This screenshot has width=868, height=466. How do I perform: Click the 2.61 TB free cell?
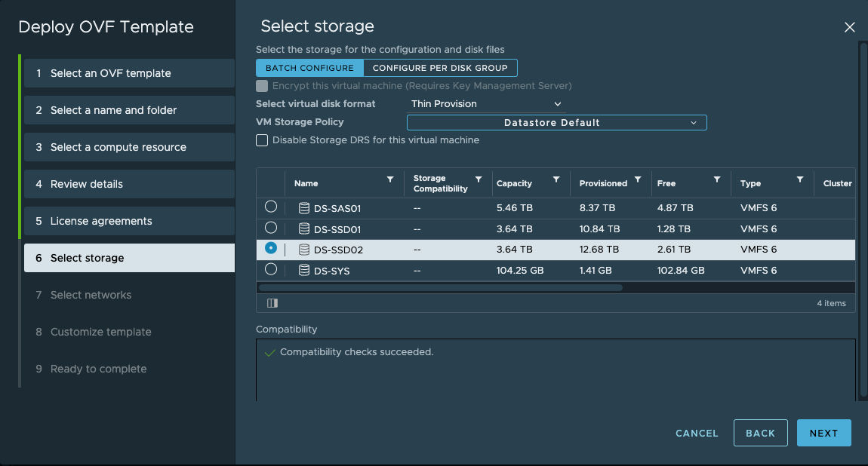click(x=674, y=250)
